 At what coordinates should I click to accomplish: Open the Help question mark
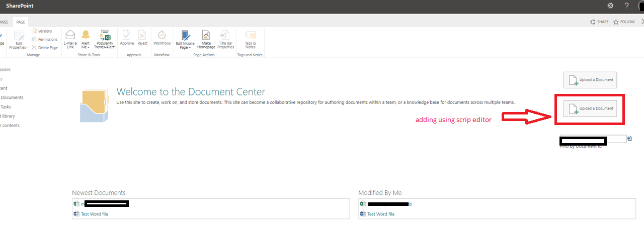[627, 6]
